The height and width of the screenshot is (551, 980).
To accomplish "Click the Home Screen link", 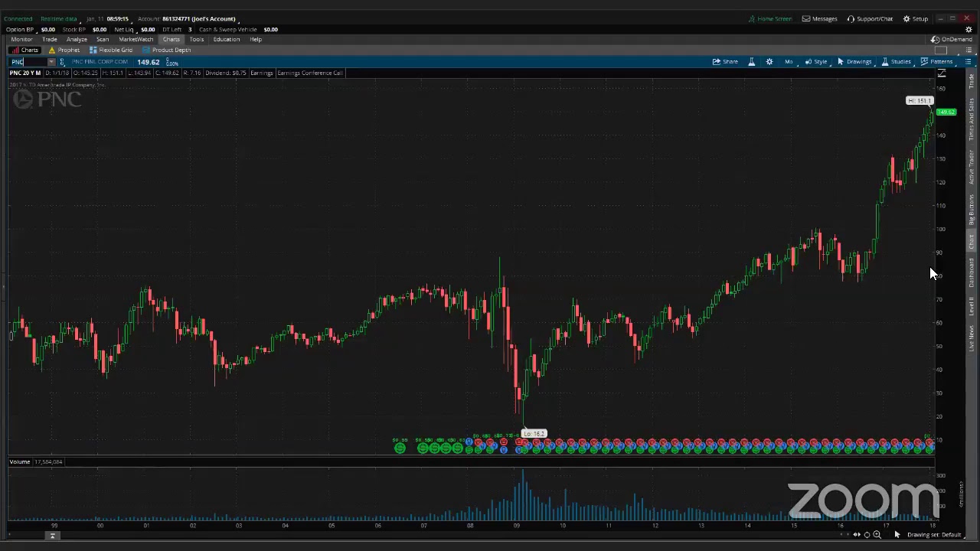I will (x=770, y=18).
